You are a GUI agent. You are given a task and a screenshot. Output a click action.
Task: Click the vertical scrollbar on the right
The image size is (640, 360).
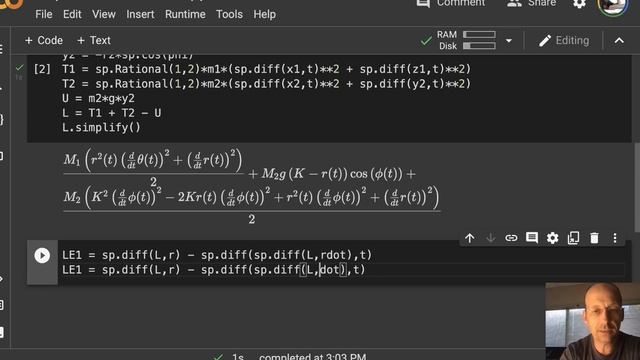pyautogui.click(x=637, y=188)
